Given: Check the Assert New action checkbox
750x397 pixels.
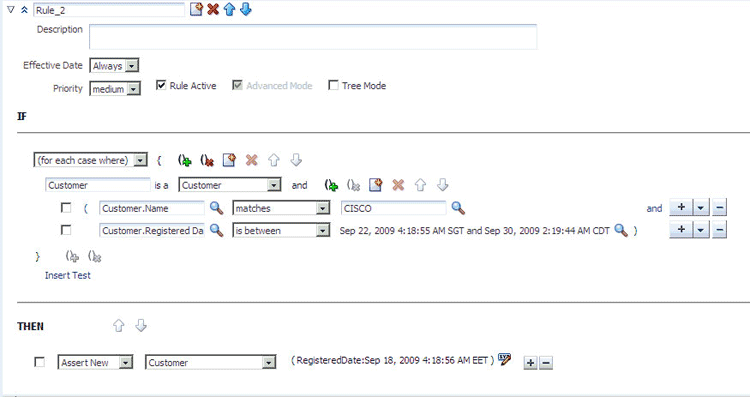Looking at the screenshot, I should (40, 362).
